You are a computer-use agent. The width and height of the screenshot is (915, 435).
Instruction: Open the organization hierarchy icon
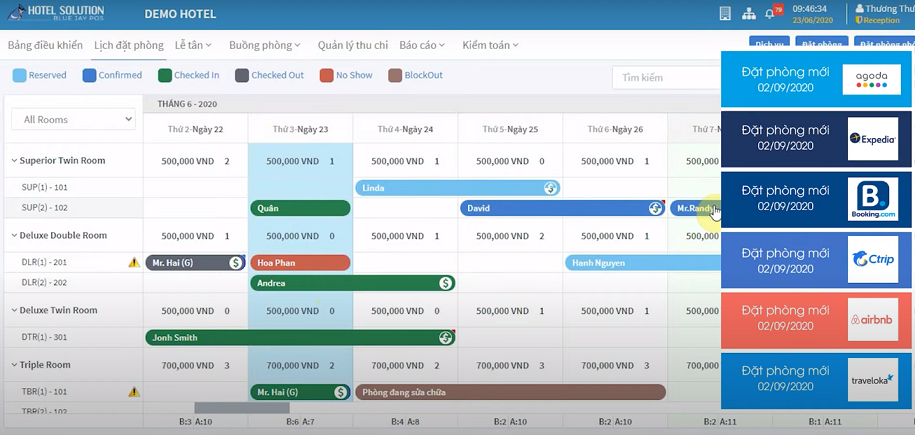point(748,14)
